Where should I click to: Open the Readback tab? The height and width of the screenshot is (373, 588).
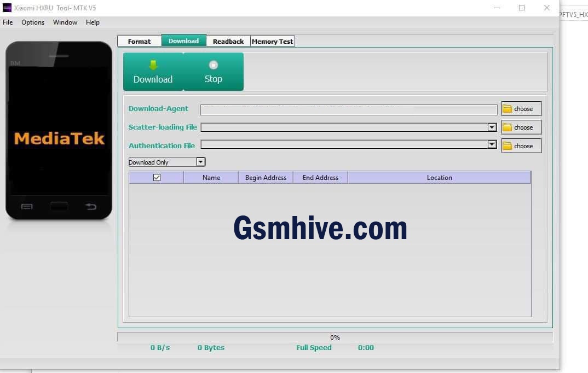(x=228, y=41)
